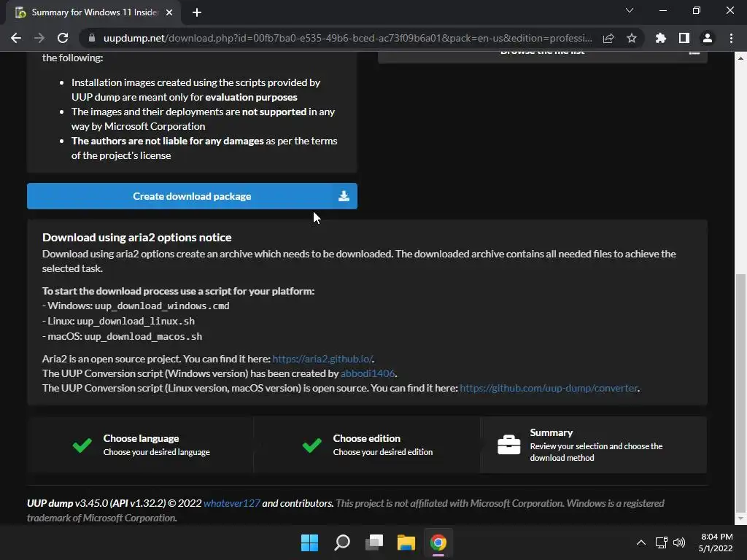Click the lock icon in address bar
Viewport: 747px width, 560px height.
92,38
